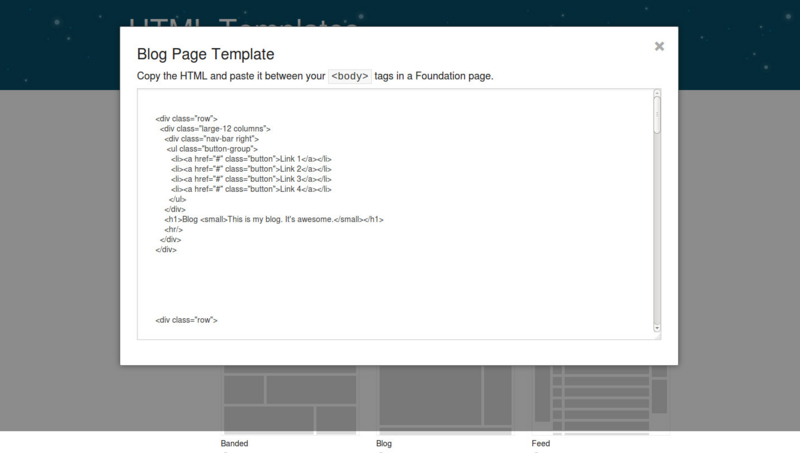Screen dimensions: 800x453
Task: Click the scrollbar down arrow
Action: [x=657, y=328]
